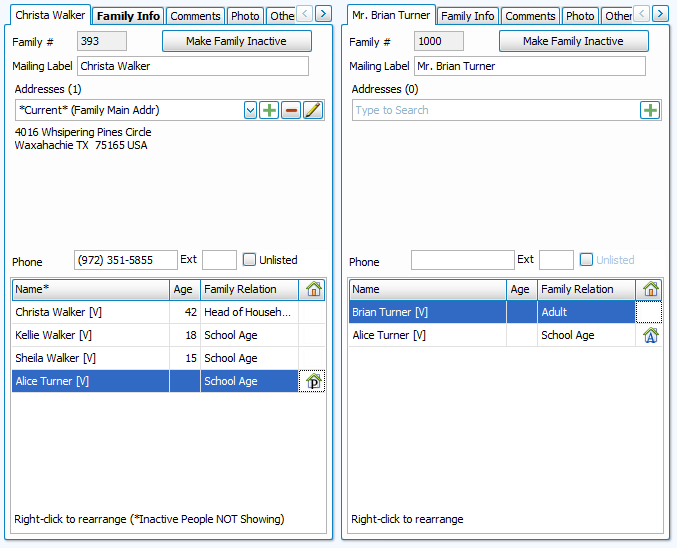Switch to Comments tab in Walker panel
This screenshot has width=677, height=548.
pos(194,16)
